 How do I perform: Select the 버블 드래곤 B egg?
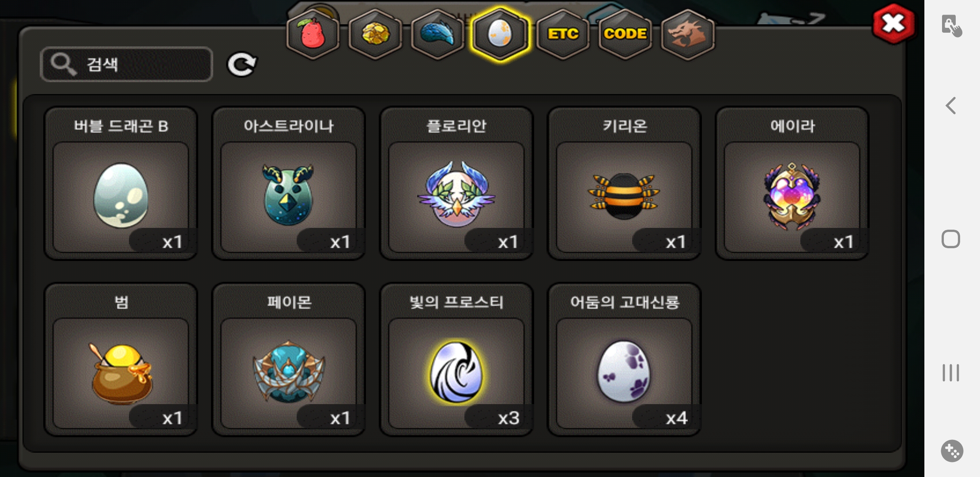pos(121,183)
